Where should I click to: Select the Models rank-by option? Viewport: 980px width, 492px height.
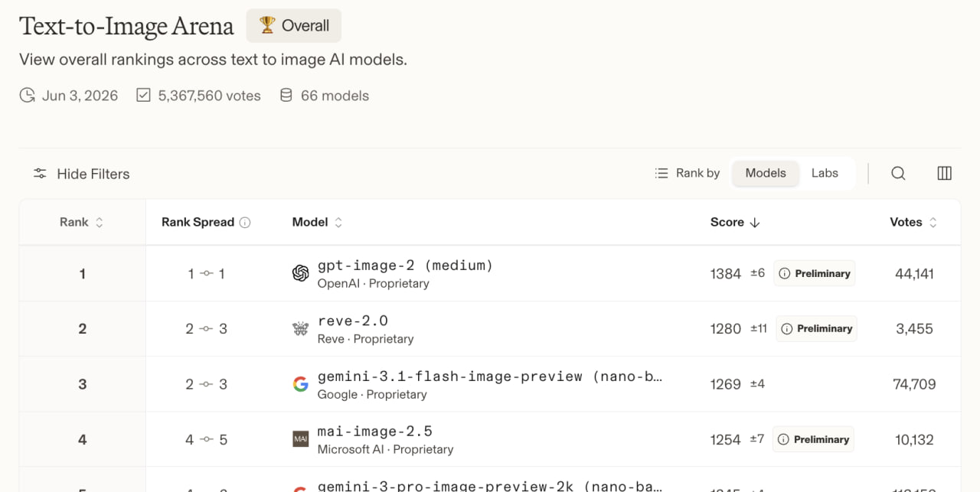766,173
